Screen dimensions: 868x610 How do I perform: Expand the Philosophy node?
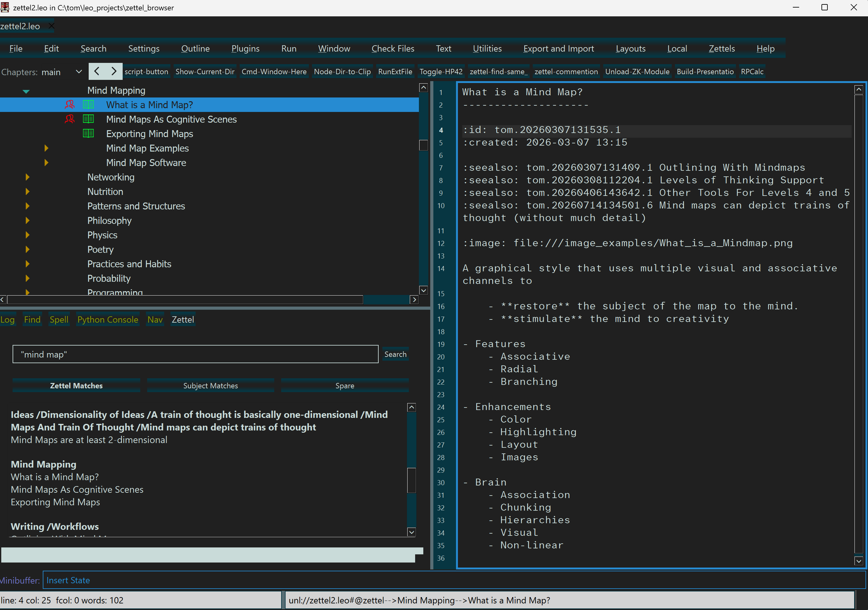click(x=27, y=220)
